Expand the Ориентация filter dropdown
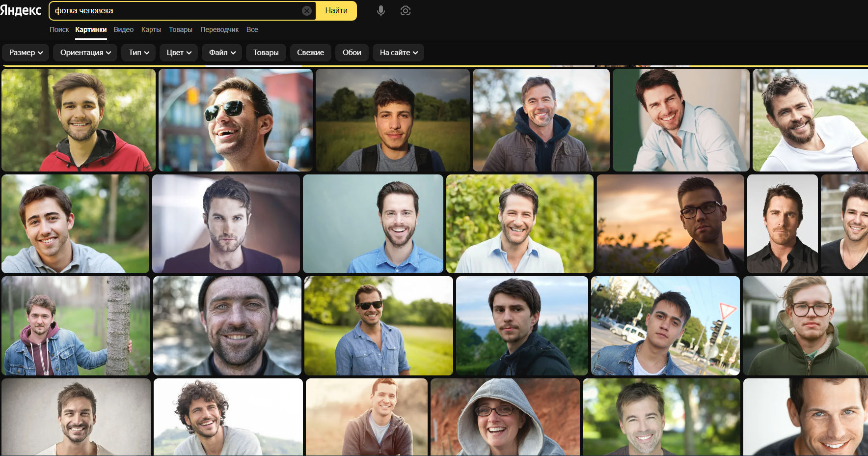This screenshot has height=456, width=868. coord(85,53)
